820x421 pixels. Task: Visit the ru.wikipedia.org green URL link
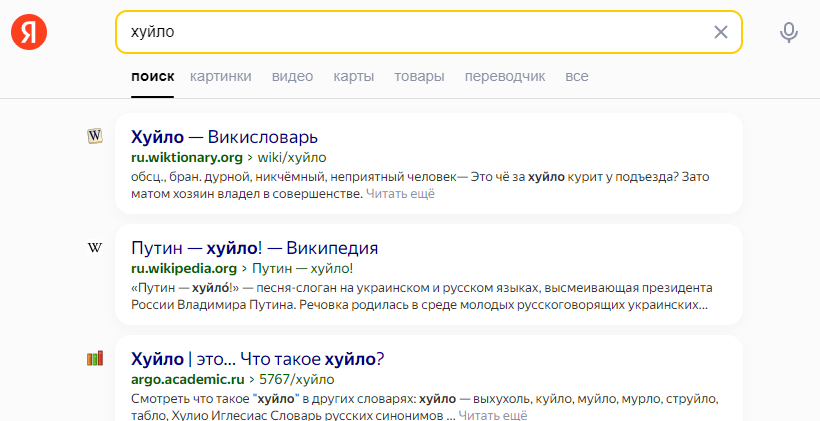coord(184,269)
